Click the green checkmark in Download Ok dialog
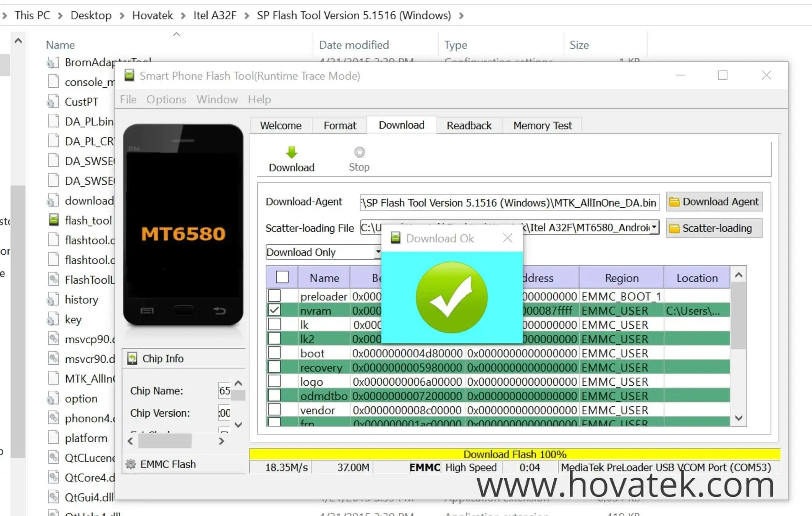The height and width of the screenshot is (516, 812). coord(451,297)
